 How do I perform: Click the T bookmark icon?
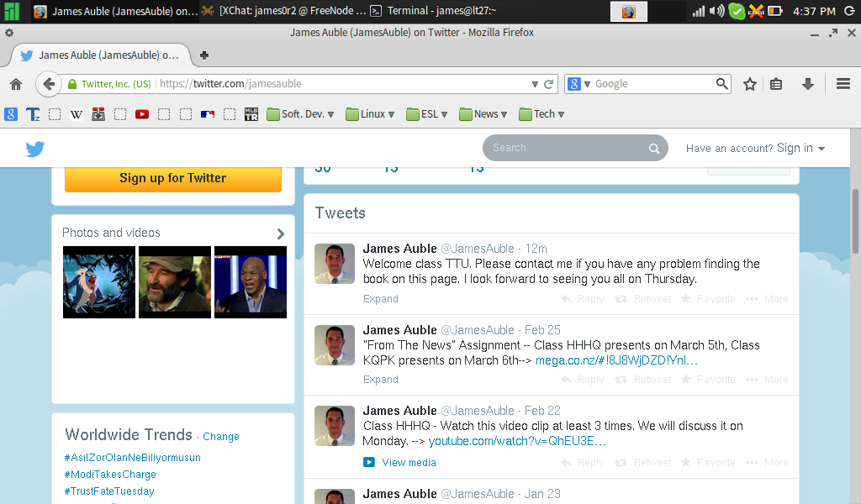click(33, 114)
